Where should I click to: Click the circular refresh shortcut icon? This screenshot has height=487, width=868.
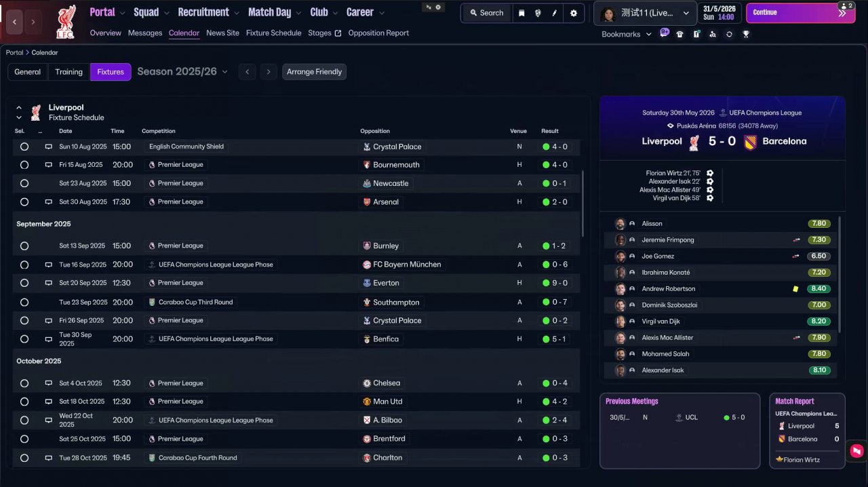729,34
